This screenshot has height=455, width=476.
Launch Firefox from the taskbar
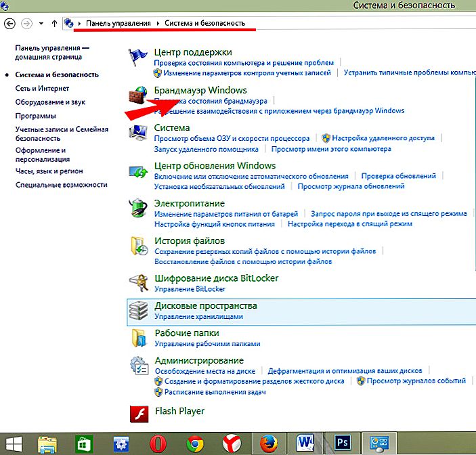[269, 443]
